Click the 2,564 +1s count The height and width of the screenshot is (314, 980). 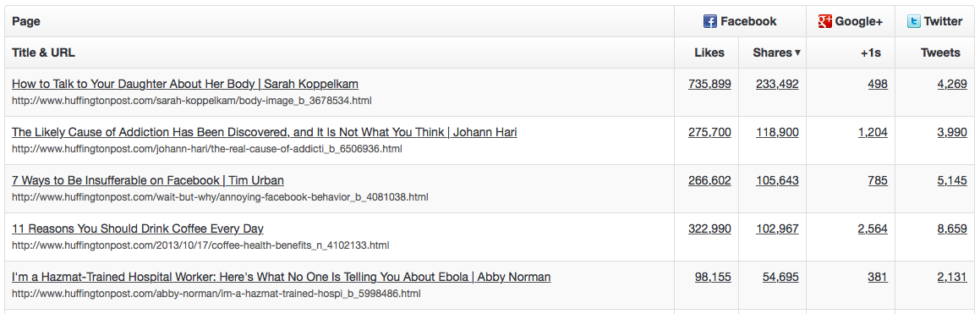[x=873, y=229]
